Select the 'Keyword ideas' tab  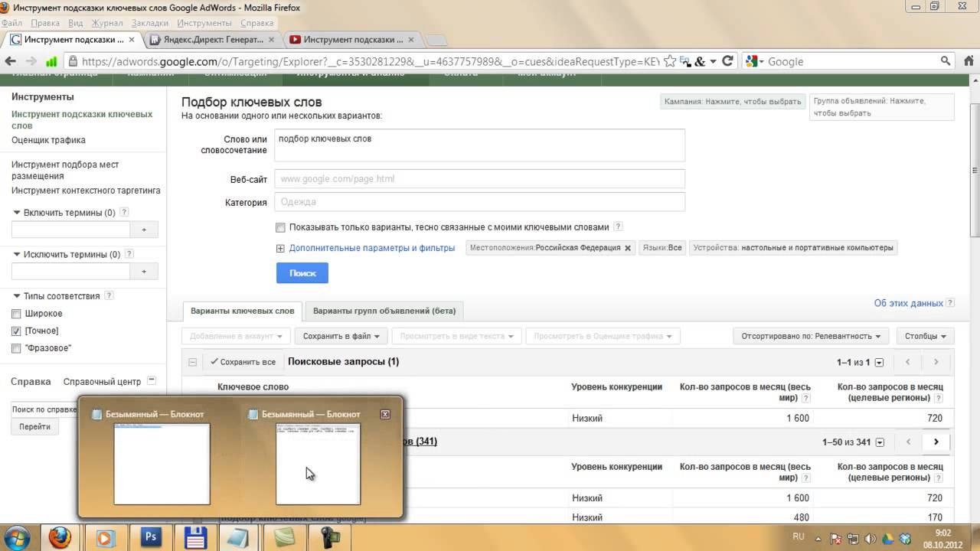[x=242, y=311]
